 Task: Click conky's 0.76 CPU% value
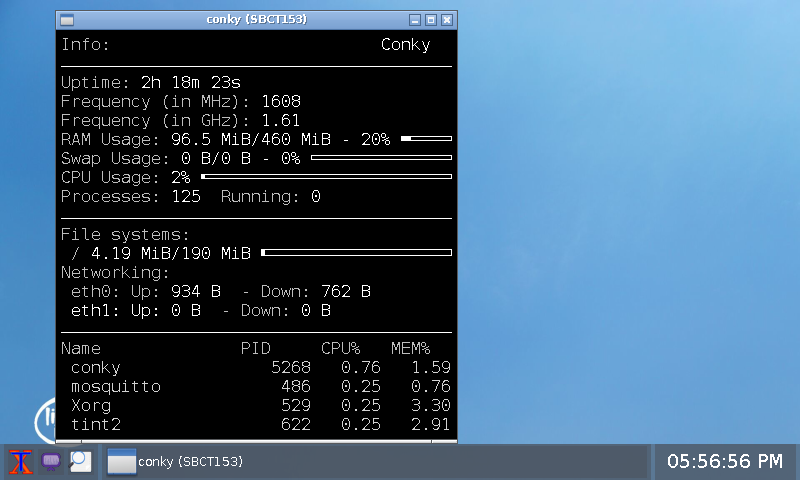click(361, 368)
